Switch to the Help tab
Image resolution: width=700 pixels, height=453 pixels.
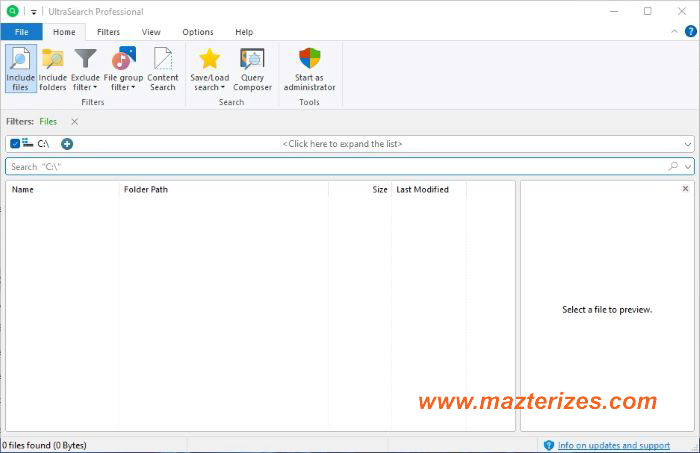(244, 32)
